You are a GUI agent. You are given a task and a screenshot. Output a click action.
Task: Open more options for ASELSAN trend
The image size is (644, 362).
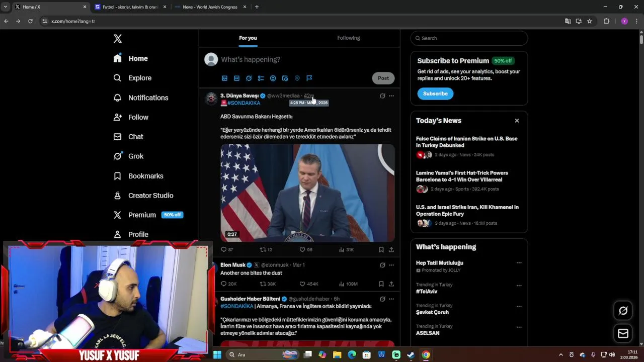tap(519, 327)
